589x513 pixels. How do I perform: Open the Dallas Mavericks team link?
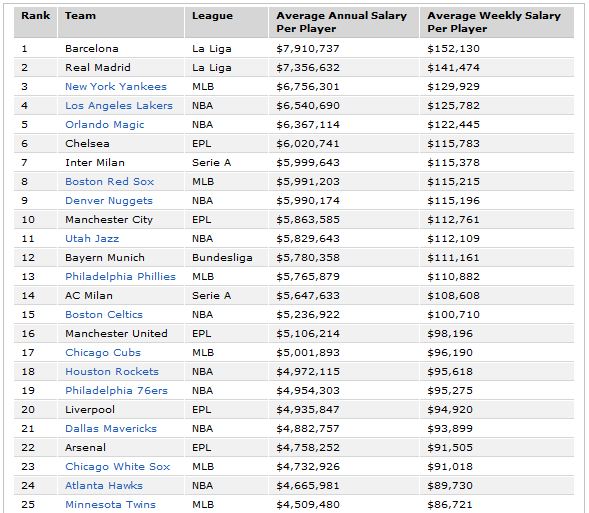point(110,429)
